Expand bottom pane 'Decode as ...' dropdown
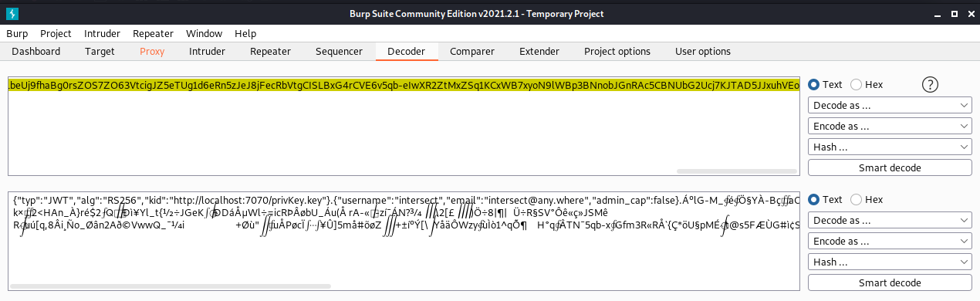 pyautogui.click(x=890, y=220)
